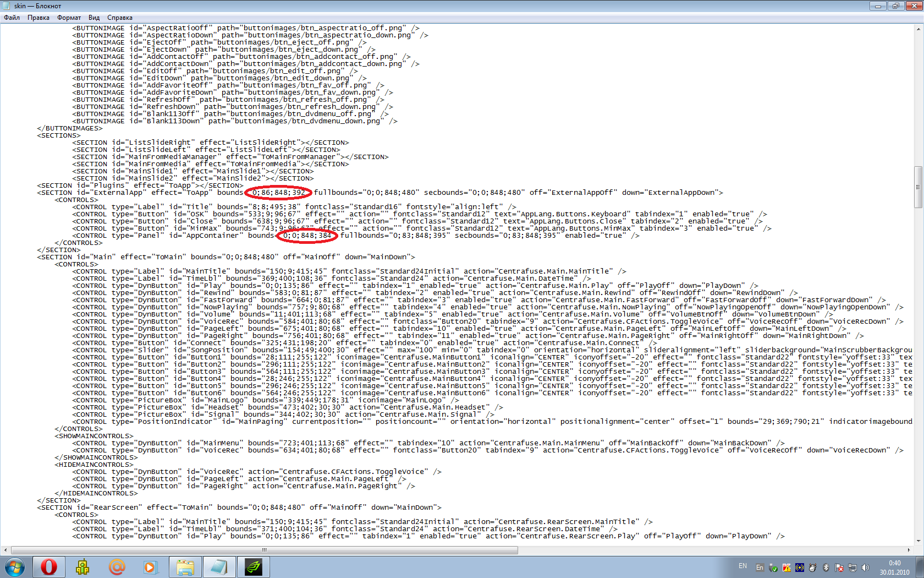Open the Opera browser from taskbar
Viewport: 924px width, 578px height.
click(x=48, y=566)
